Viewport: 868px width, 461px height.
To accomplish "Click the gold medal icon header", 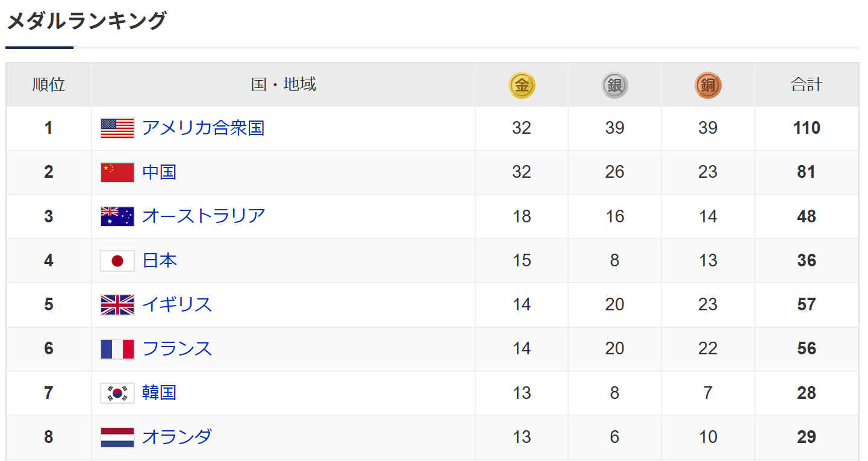I will coord(522,86).
